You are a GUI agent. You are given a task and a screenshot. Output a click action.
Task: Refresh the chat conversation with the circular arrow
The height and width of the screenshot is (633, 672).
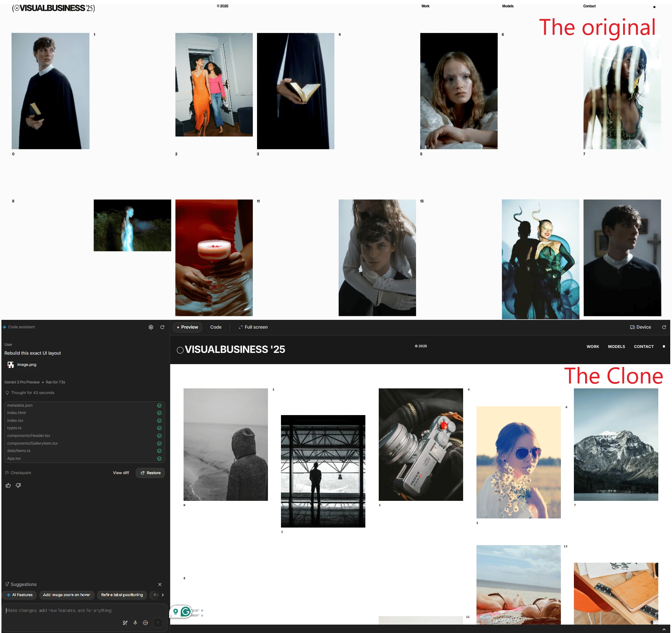[162, 327]
